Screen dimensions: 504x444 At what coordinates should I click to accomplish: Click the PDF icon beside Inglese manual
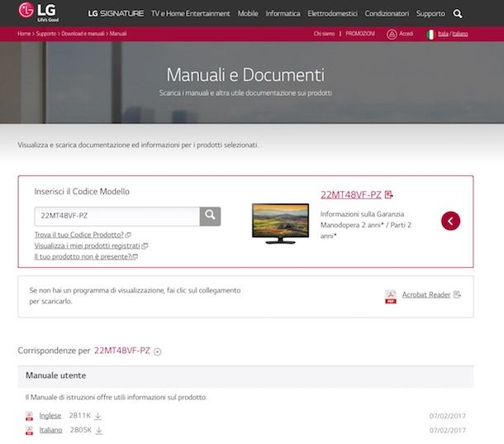click(29, 416)
